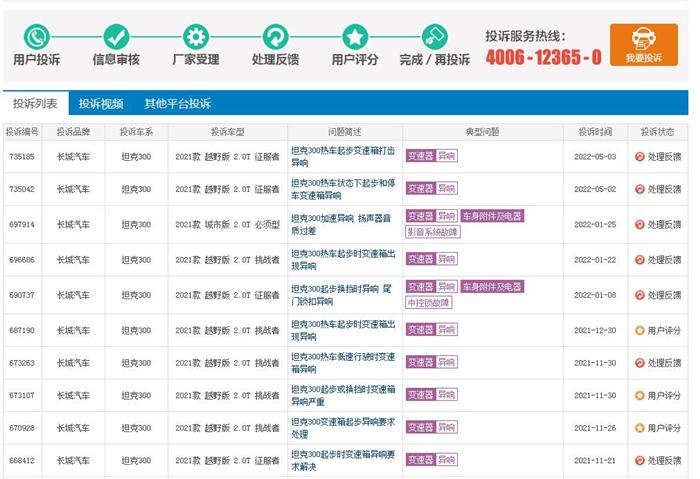Click date 2021-12-30
The height and width of the screenshot is (479, 700).
[595, 330]
